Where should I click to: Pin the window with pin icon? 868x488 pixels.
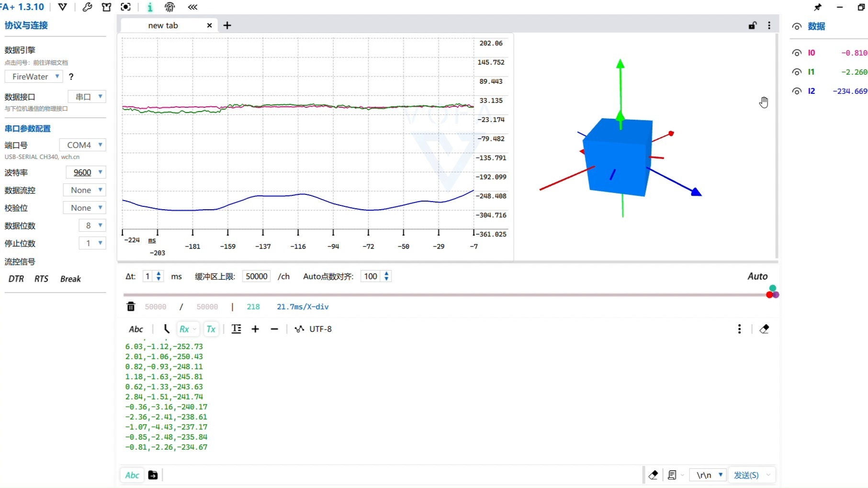[818, 7]
